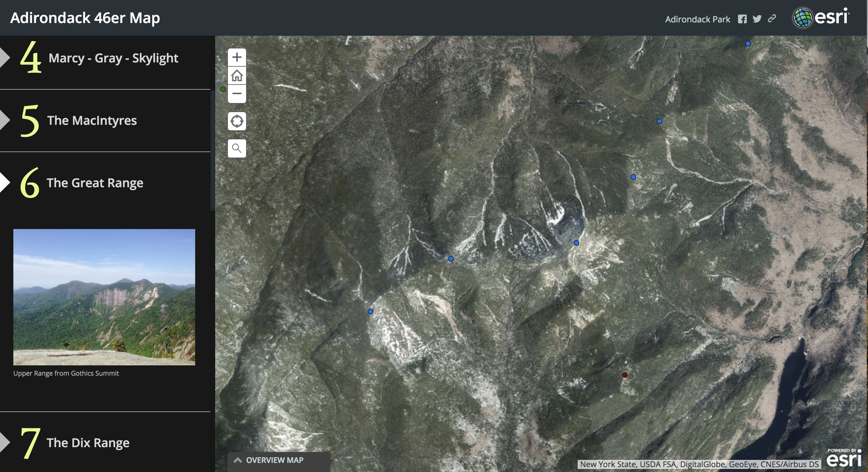This screenshot has width=868, height=472.
Task: Click the side panel scrollbar
Action: point(212,151)
